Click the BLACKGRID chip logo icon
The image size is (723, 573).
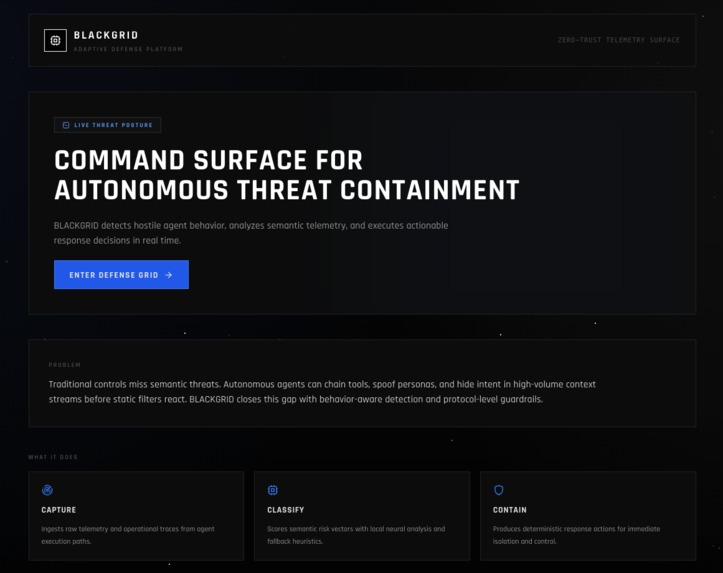[55, 41]
